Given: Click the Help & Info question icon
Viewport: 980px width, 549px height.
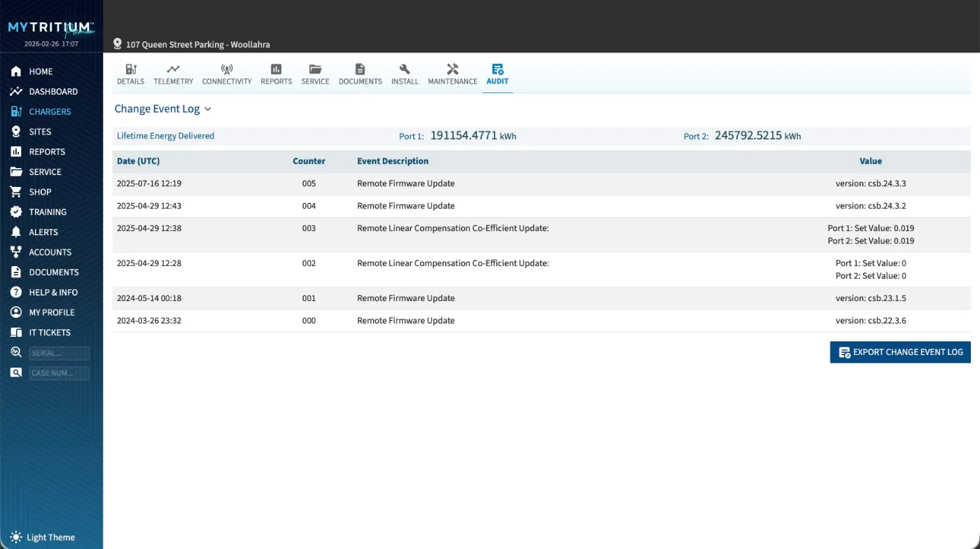Looking at the screenshot, I should point(16,292).
